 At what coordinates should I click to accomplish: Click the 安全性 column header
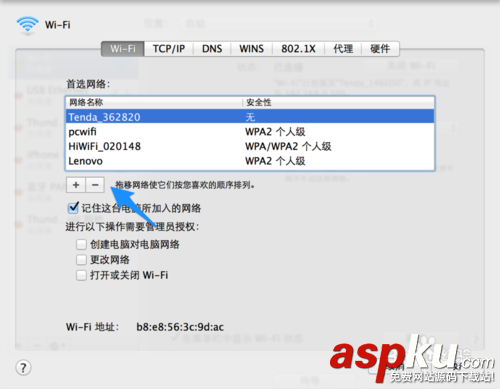pos(338,102)
